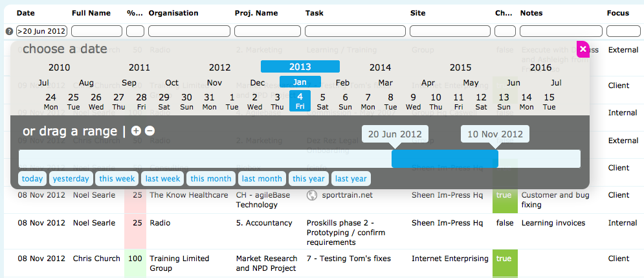Click the Date filter input field
Viewport: 644px width, 278px height.
coord(42,31)
